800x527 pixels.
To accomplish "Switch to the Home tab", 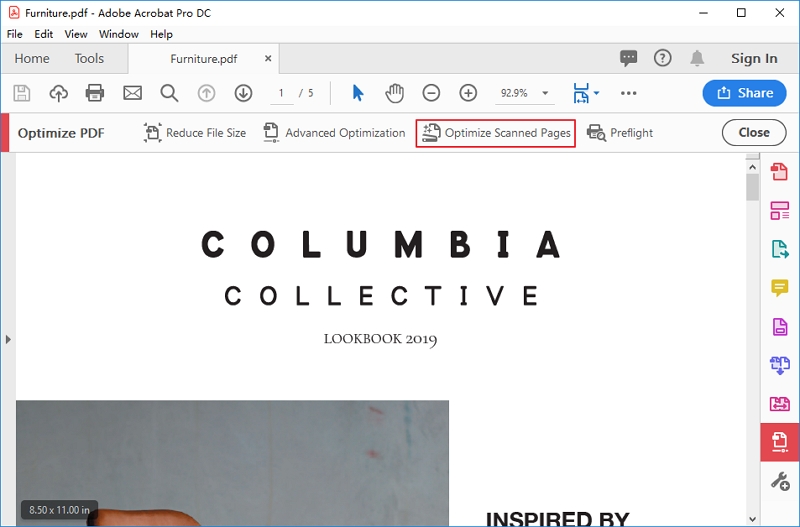I will pyautogui.click(x=32, y=59).
